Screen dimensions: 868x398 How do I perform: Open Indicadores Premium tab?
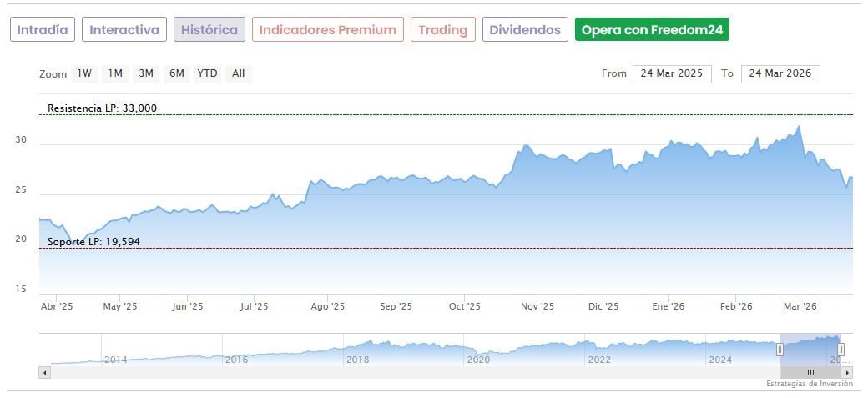pos(327,30)
